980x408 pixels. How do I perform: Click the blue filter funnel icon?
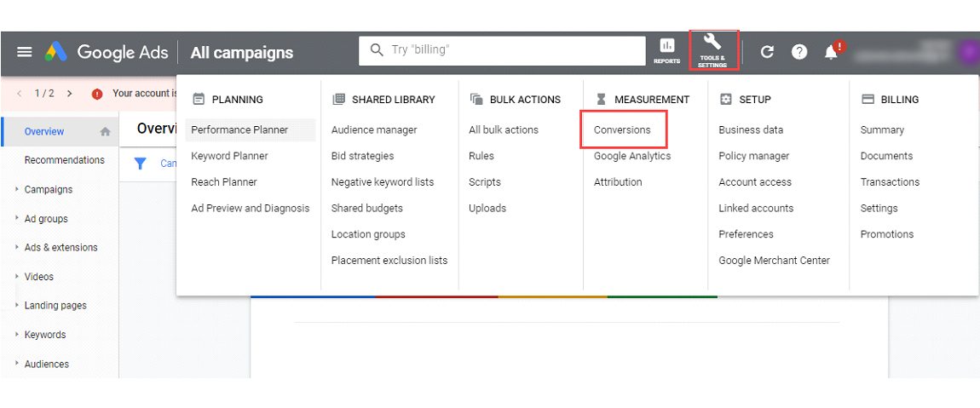point(141,164)
